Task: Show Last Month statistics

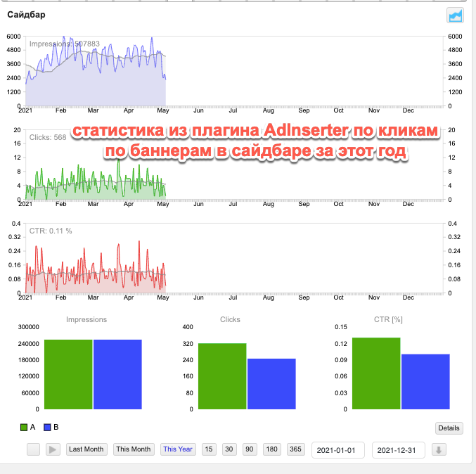Action: (x=86, y=449)
